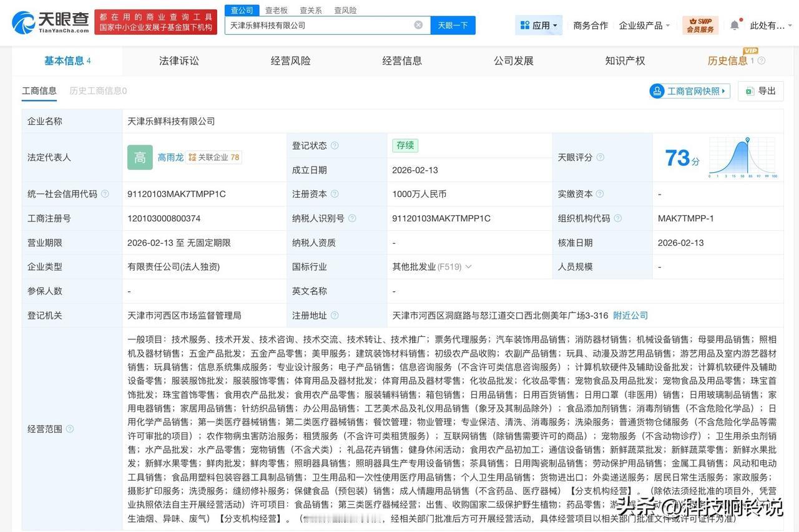Clear the search box with the X icon
The image size is (799, 532).
click(x=418, y=25)
